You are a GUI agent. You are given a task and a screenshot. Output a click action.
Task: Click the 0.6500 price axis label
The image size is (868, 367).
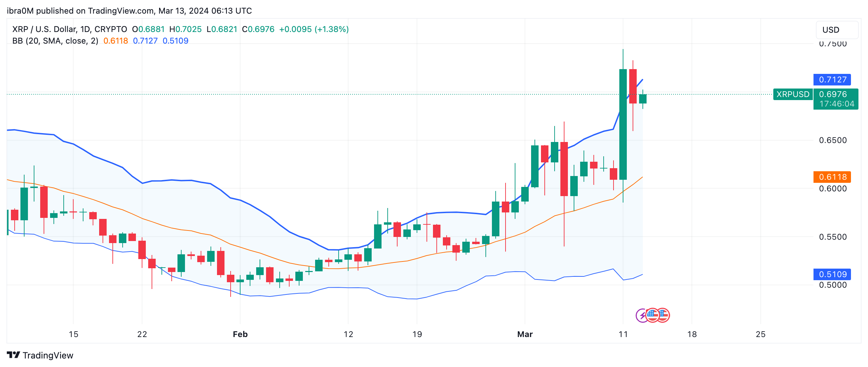[833, 140]
